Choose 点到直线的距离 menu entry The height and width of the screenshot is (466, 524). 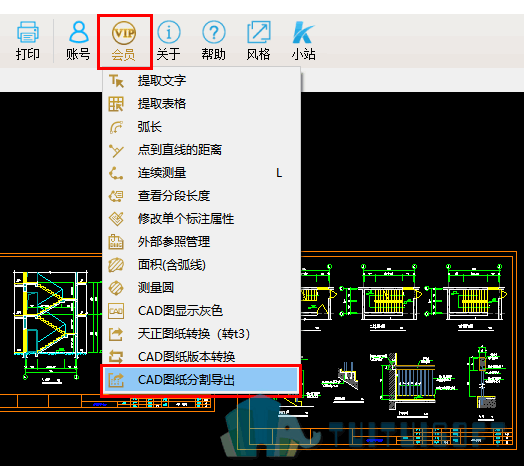click(202, 150)
